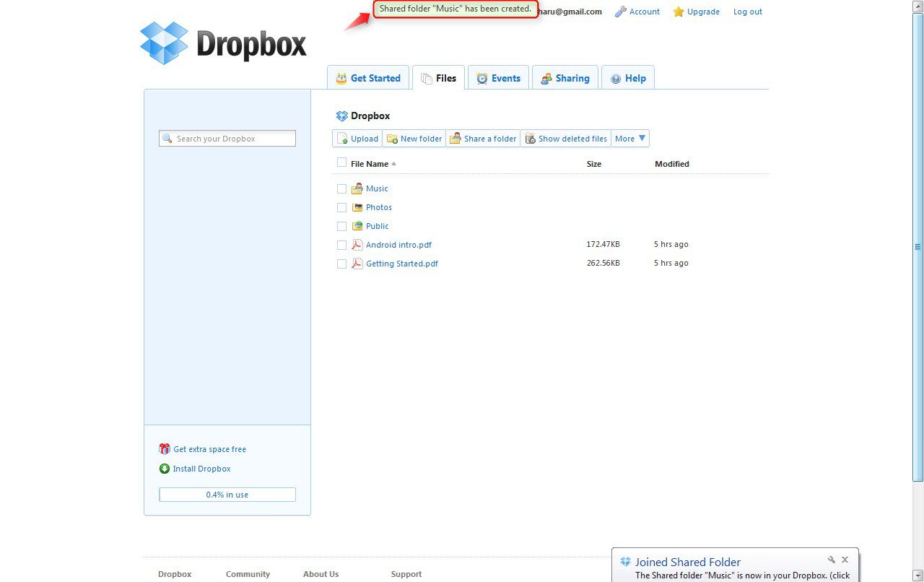924x582 pixels.
Task: Click the Files tab pages icon
Action: tap(427, 78)
